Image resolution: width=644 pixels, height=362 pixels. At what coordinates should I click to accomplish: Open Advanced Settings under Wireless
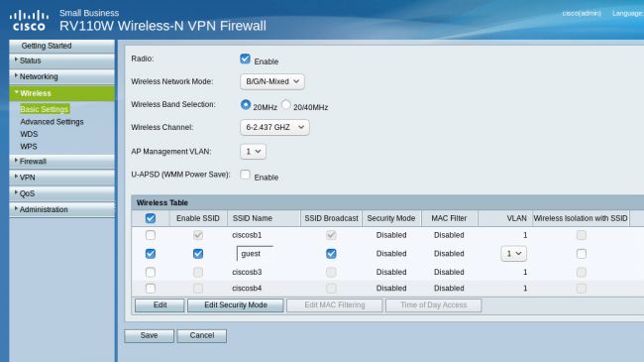click(x=52, y=122)
